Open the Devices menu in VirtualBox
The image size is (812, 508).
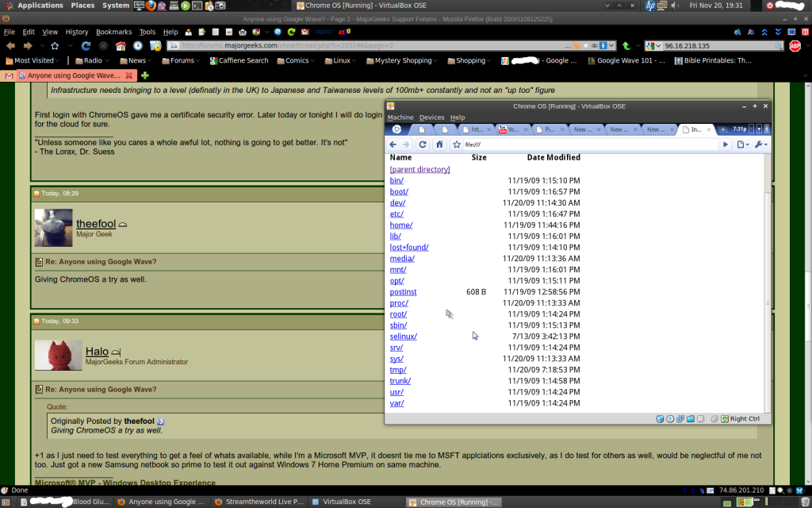432,117
